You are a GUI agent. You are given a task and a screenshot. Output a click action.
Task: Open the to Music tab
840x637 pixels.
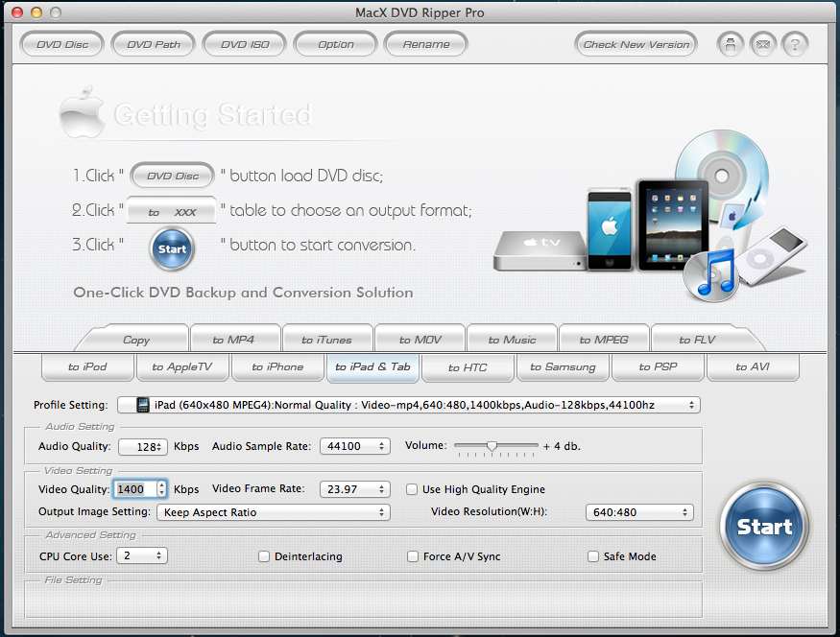512,340
